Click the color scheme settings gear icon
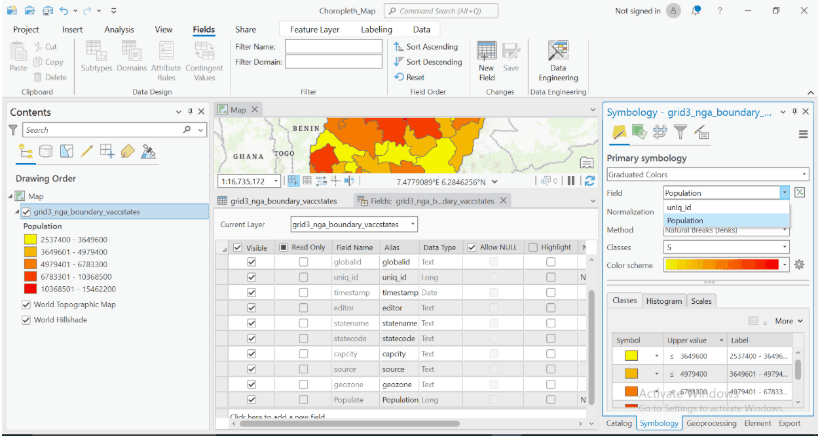826x436 pixels. click(799, 265)
